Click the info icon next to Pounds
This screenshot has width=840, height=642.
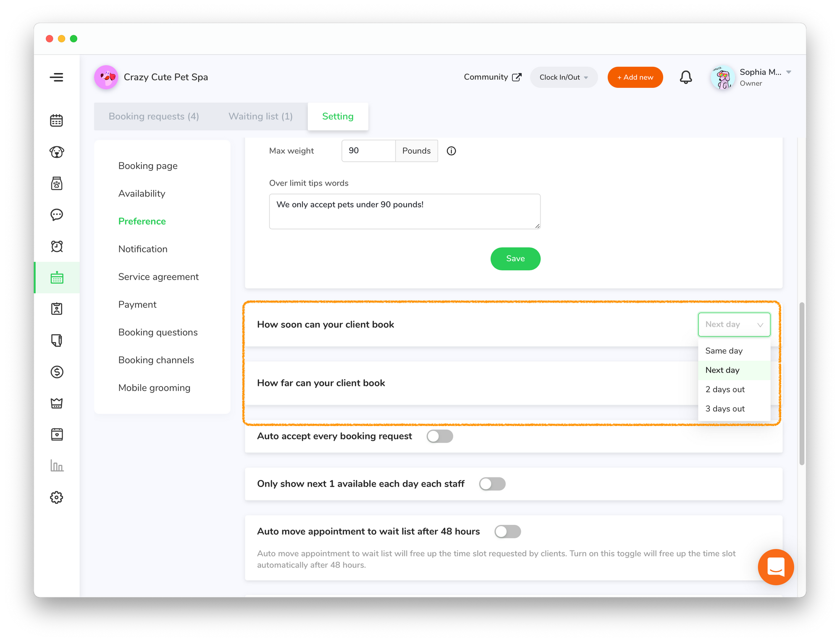[x=451, y=151]
